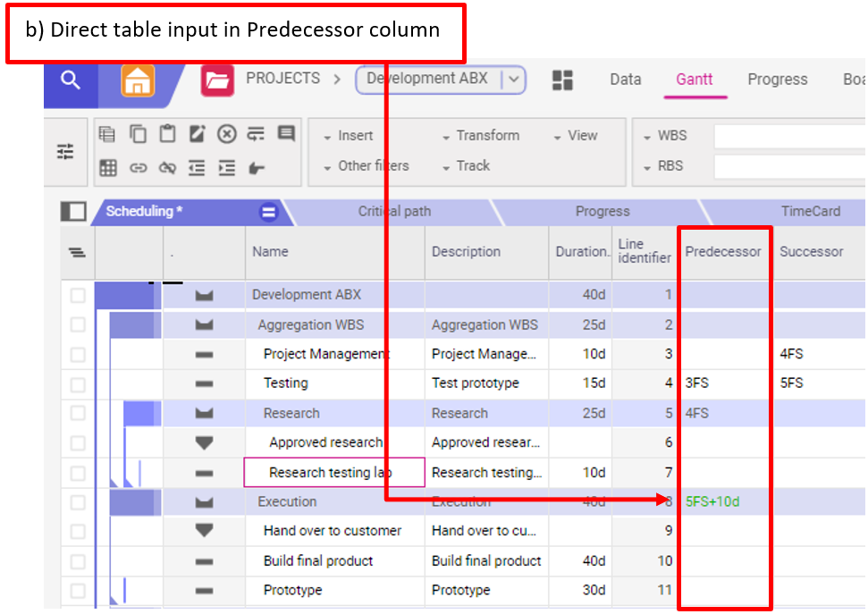
Task: Click the paste clipboard icon
Action: pos(167,135)
